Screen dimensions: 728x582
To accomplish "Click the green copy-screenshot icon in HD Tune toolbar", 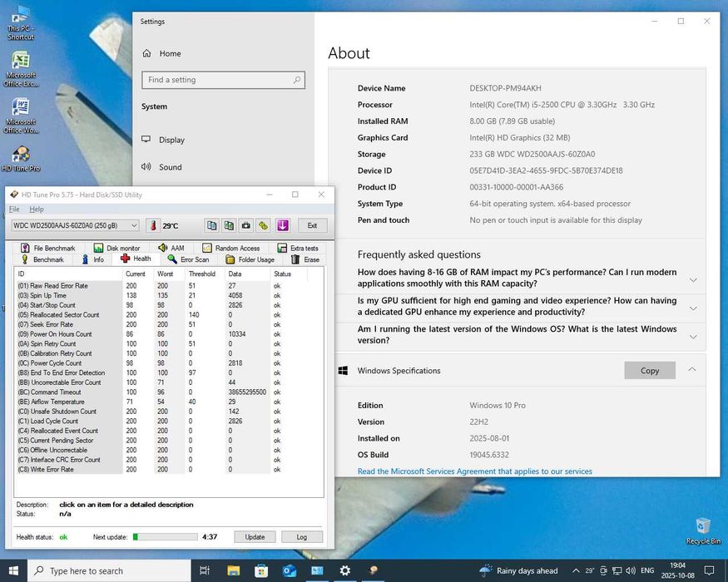I will [x=229, y=225].
